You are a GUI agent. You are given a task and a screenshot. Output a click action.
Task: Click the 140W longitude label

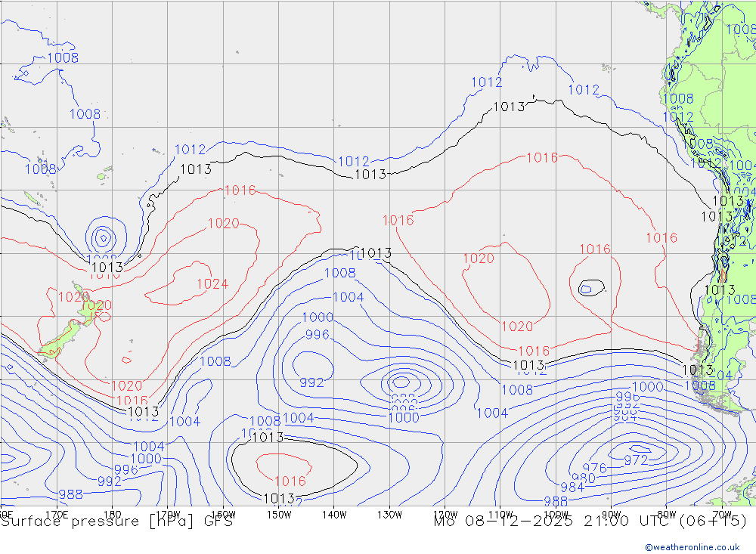pyautogui.click(x=335, y=514)
